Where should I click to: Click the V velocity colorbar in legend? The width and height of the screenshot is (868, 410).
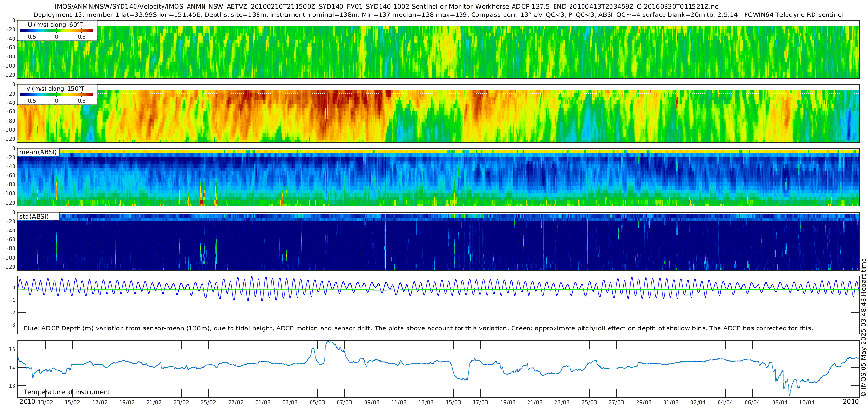click(x=56, y=95)
